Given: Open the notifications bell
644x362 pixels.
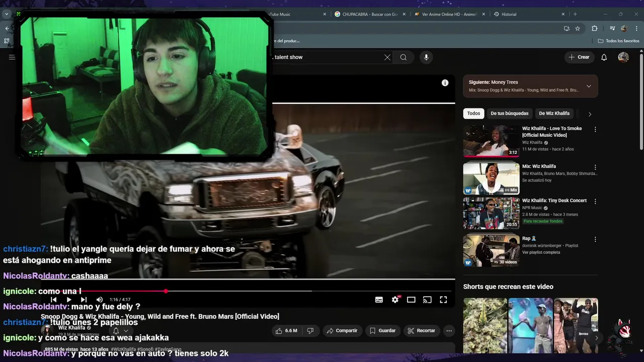Looking at the screenshot, I should (x=604, y=57).
